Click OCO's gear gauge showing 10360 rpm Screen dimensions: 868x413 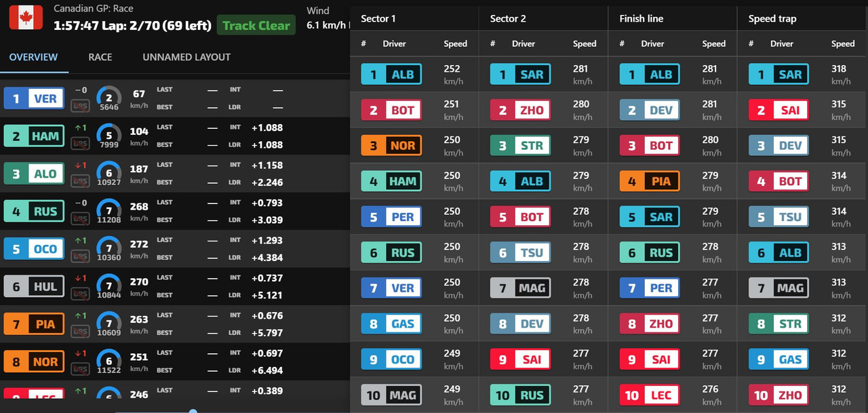(108, 249)
